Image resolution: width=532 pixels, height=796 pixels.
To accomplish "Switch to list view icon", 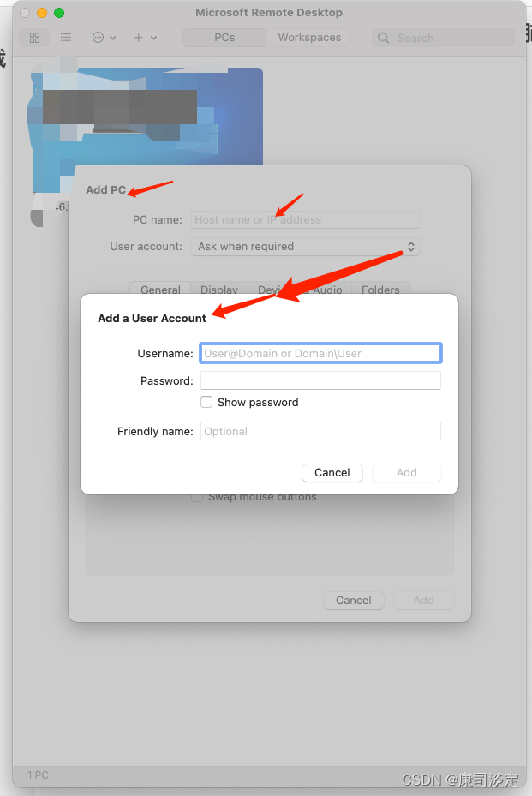I will pyautogui.click(x=65, y=38).
